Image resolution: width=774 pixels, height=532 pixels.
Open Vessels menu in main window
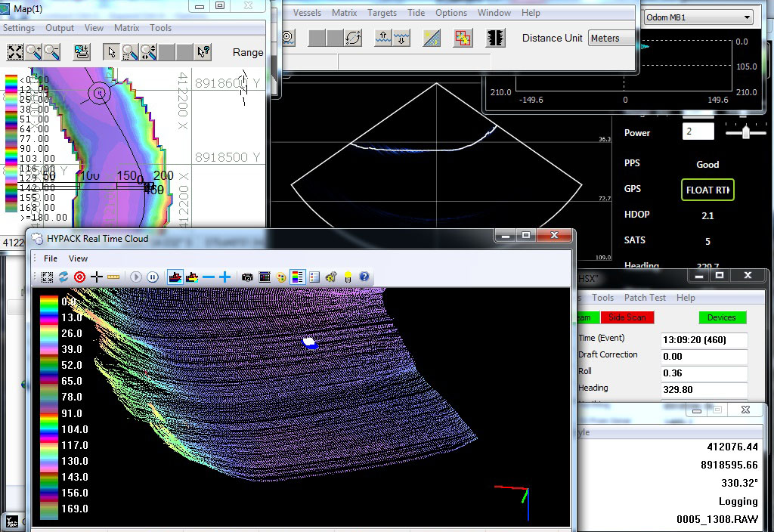click(307, 12)
